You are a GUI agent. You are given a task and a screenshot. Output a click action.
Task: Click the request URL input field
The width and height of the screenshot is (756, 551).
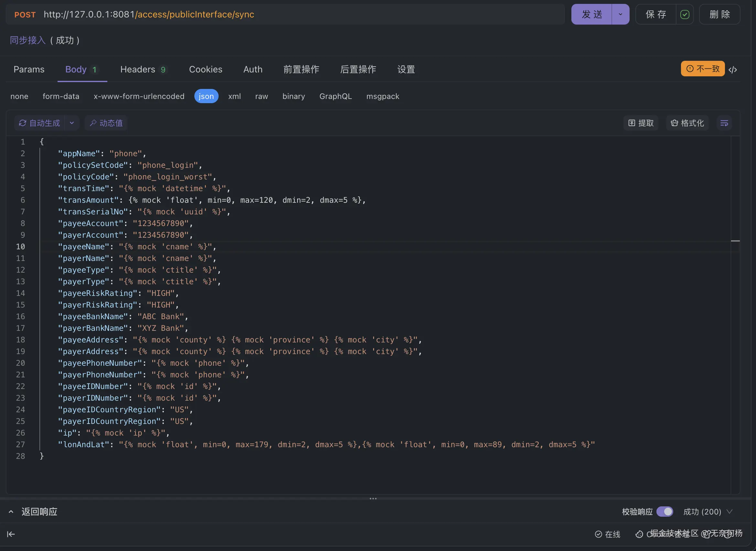pos(300,14)
